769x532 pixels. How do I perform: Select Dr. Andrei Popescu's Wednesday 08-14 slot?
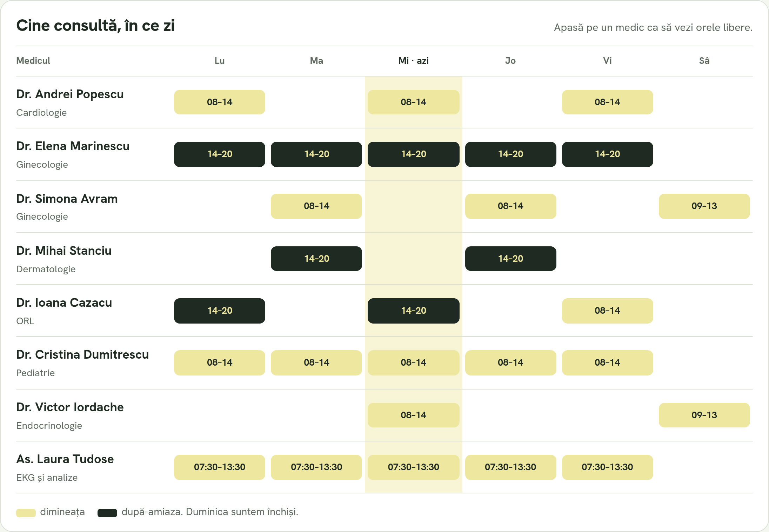(x=413, y=102)
